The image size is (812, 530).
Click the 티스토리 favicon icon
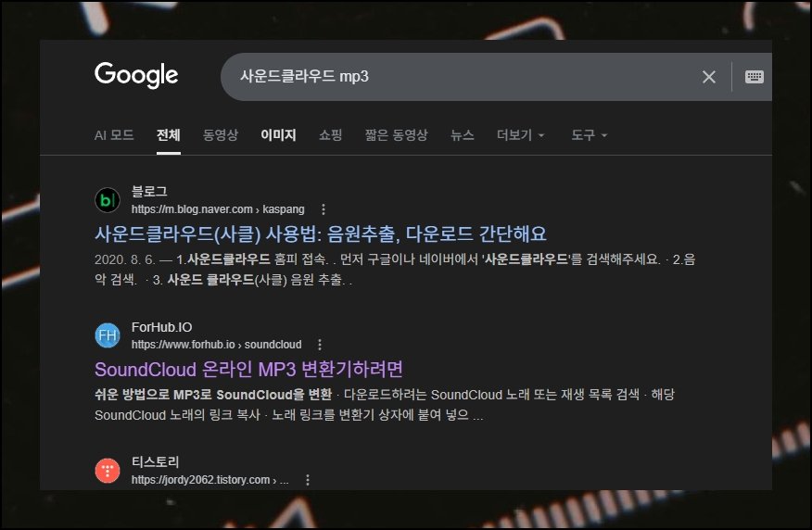click(x=108, y=471)
